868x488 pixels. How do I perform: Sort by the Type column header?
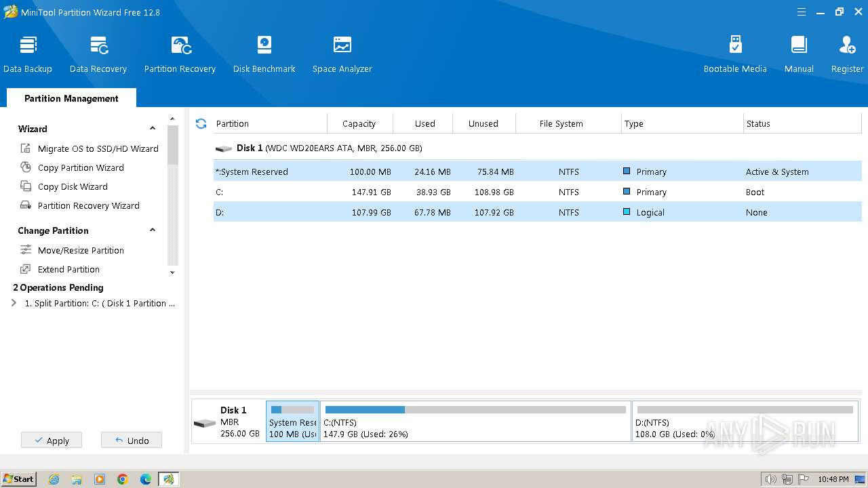click(x=682, y=123)
